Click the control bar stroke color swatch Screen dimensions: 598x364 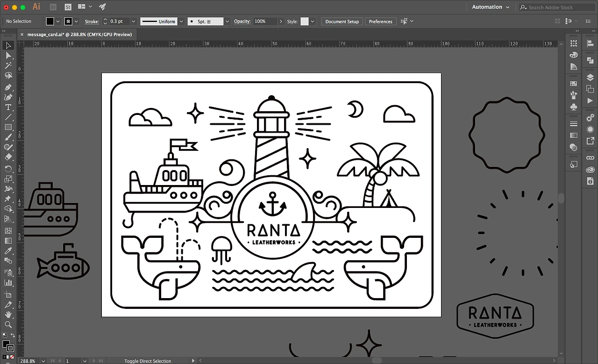tap(68, 21)
